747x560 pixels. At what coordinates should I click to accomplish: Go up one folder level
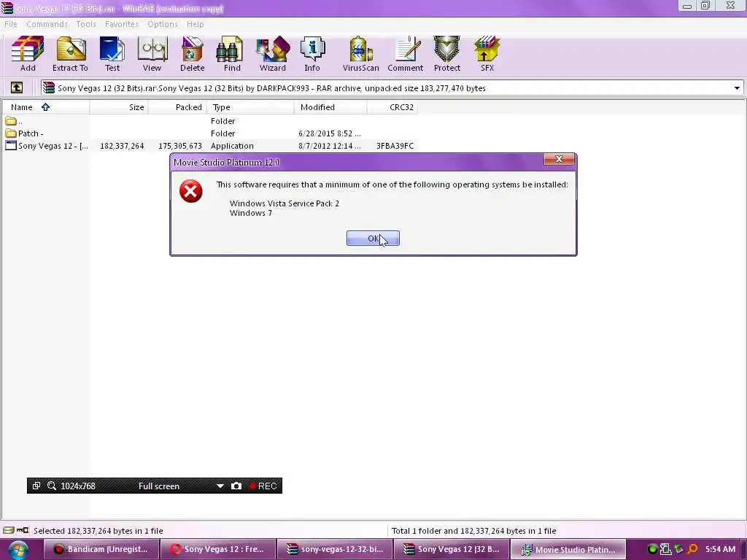point(17,87)
